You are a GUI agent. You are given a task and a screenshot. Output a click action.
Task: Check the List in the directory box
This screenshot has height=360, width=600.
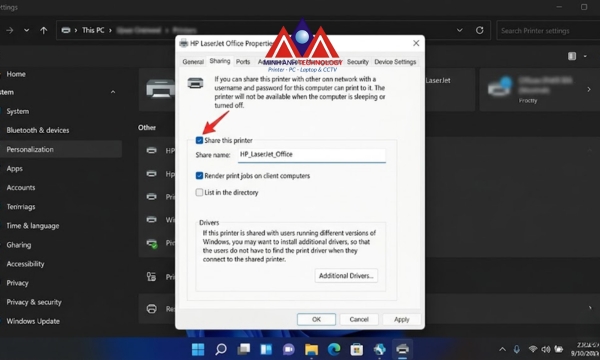tap(199, 192)
